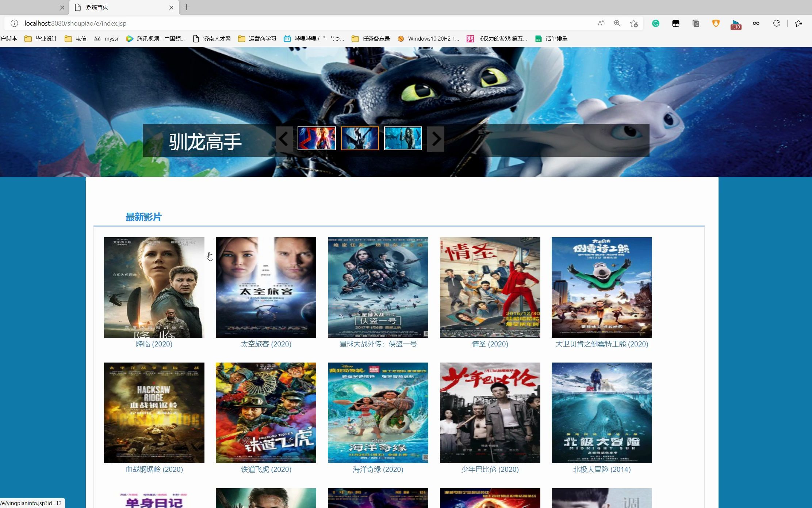Viewport: 812px width, 508px height.
Task: Open the 侠盗一号 movie poster
Action: (x=378, y=287)
